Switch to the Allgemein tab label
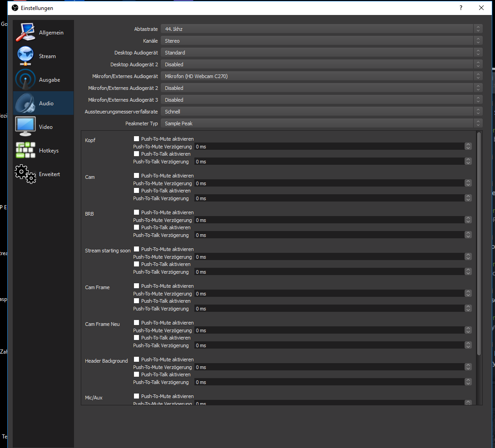The image size is (495, 448). coord(51,33)
